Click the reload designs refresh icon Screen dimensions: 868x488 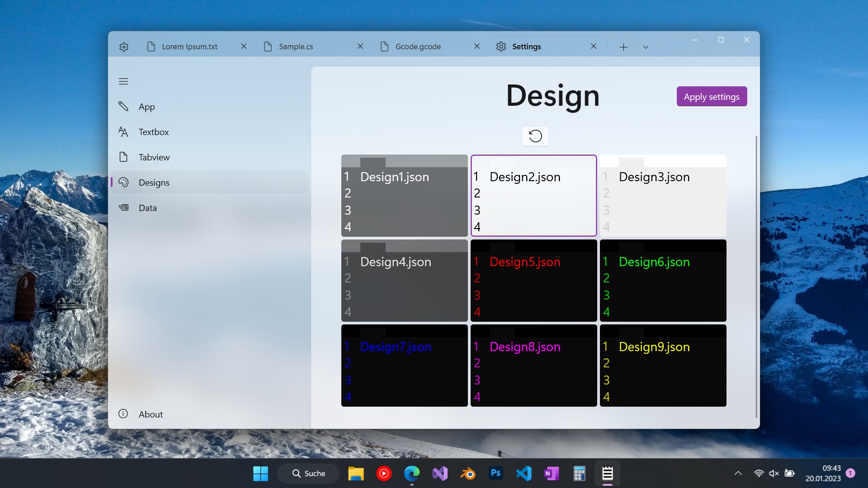tap(535, 136)
